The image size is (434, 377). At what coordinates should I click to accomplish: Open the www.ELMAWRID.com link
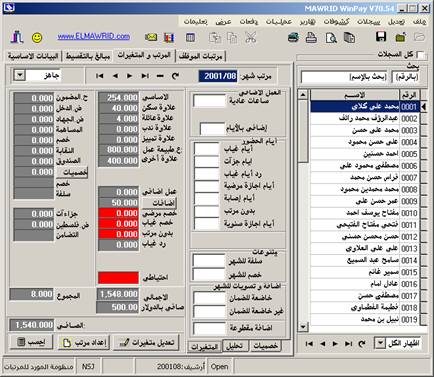click(x=93, y=36)
